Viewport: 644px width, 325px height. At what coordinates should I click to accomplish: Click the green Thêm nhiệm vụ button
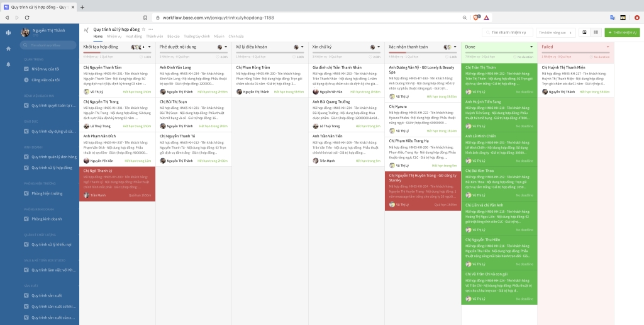[621, 32]
